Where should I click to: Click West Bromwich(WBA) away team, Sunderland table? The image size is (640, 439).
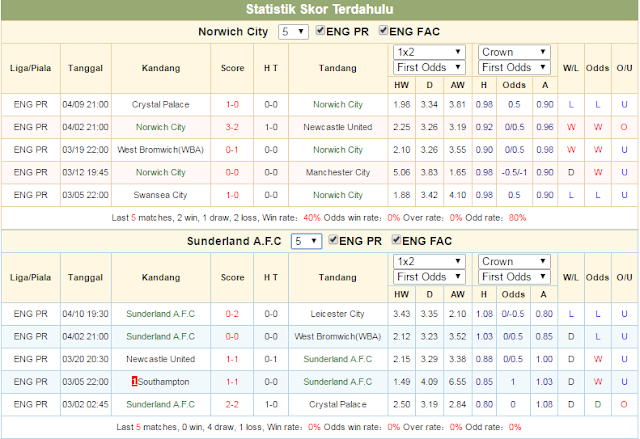point(338,337)
